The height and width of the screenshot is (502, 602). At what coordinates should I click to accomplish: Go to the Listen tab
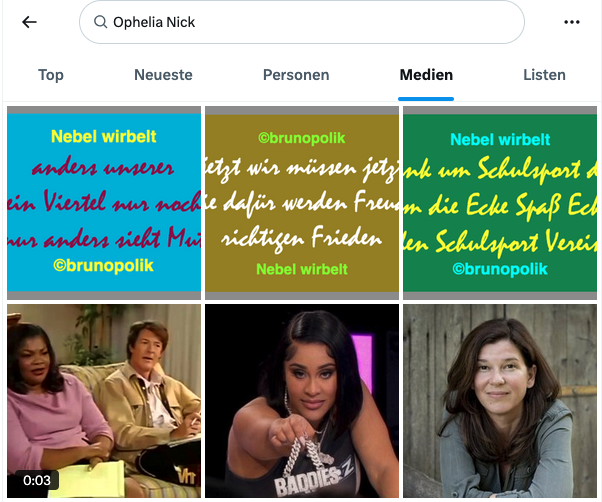tap(544, 75)
